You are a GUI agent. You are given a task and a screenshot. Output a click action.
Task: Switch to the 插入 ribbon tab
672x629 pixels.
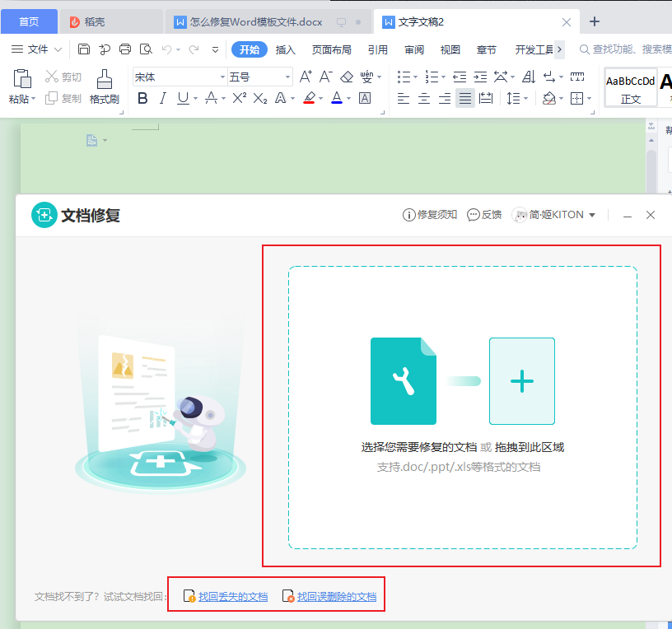coord(285,49)
